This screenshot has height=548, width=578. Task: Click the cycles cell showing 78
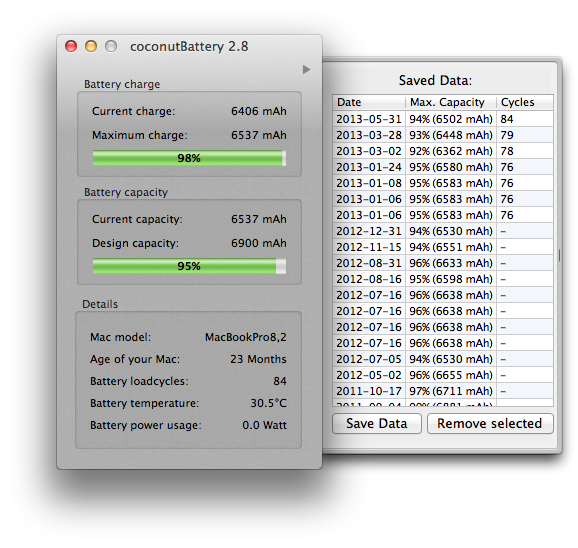525,151
